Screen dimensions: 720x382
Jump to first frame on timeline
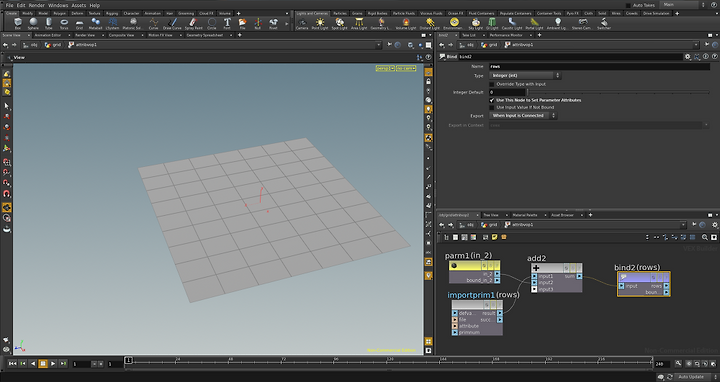click(x=12, y=364)
